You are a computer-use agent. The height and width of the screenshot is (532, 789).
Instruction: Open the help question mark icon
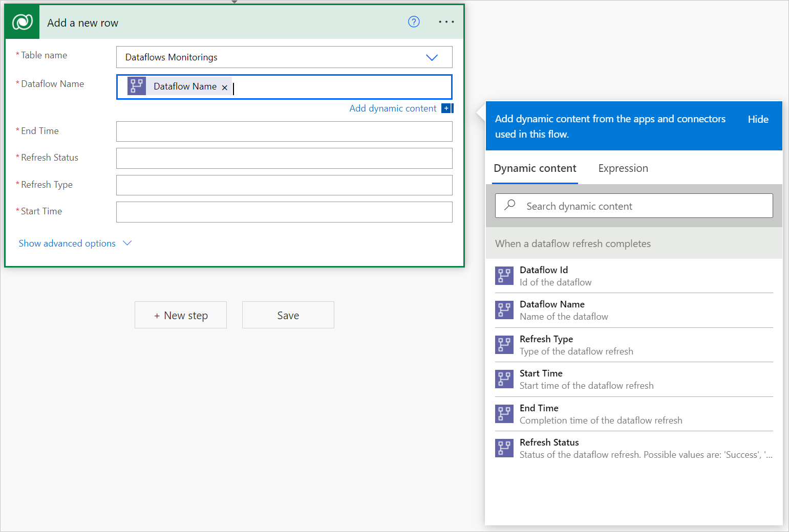pyautogui.click(x=414, y=21)
